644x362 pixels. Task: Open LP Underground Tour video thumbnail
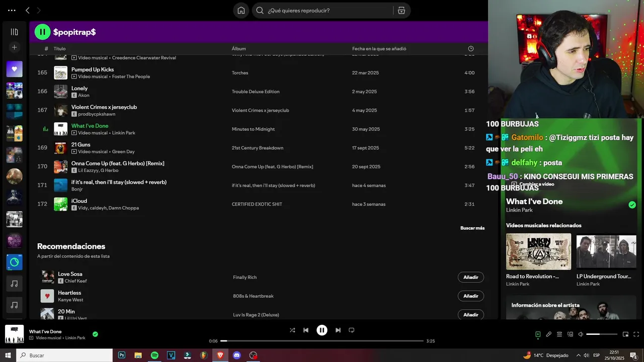point(606,251)
